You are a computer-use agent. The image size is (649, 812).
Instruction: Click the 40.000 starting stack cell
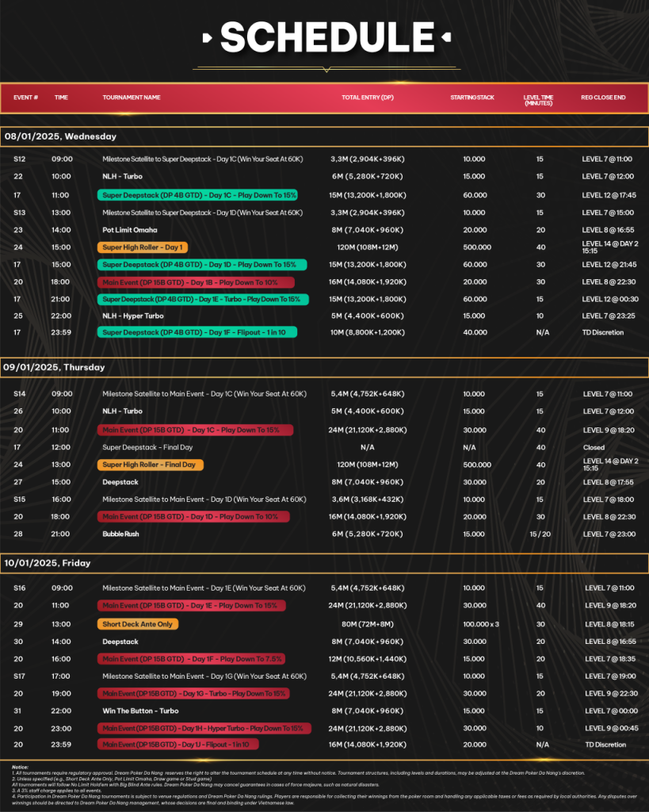(475, 332)
